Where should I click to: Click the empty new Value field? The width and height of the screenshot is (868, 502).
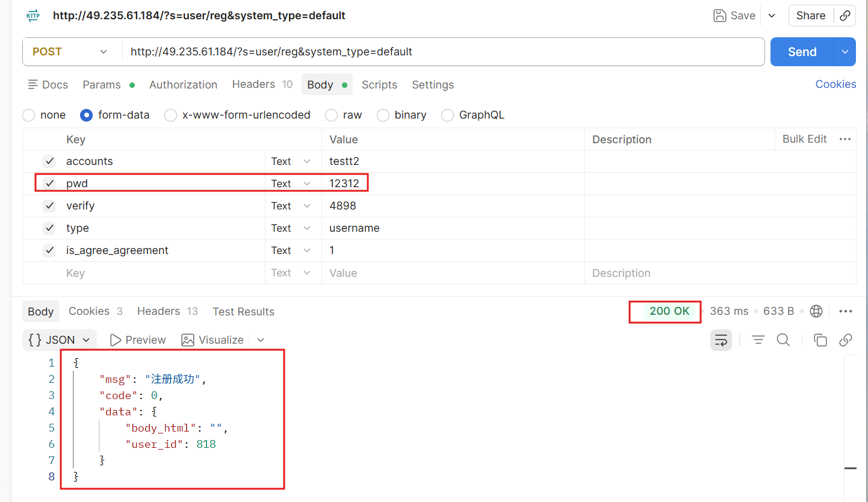tap(453, 273)
